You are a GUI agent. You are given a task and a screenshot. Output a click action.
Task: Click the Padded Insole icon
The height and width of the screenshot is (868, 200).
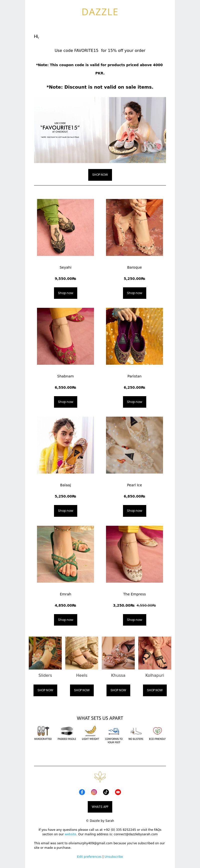tap(67, 730)
